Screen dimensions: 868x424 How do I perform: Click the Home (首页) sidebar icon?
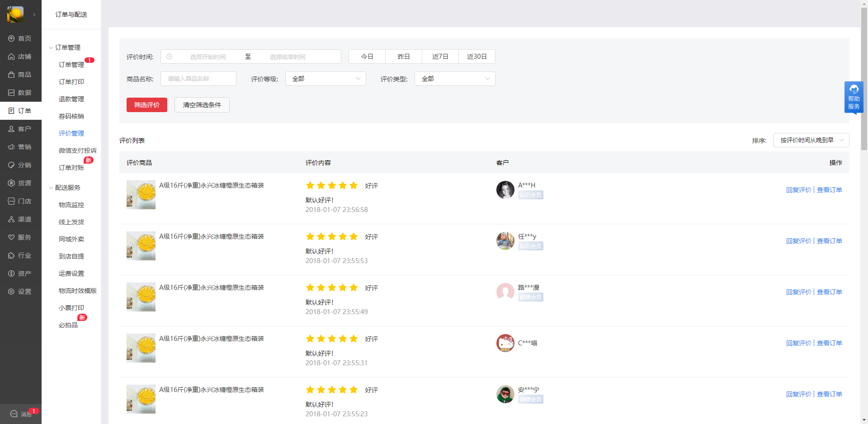11,38
